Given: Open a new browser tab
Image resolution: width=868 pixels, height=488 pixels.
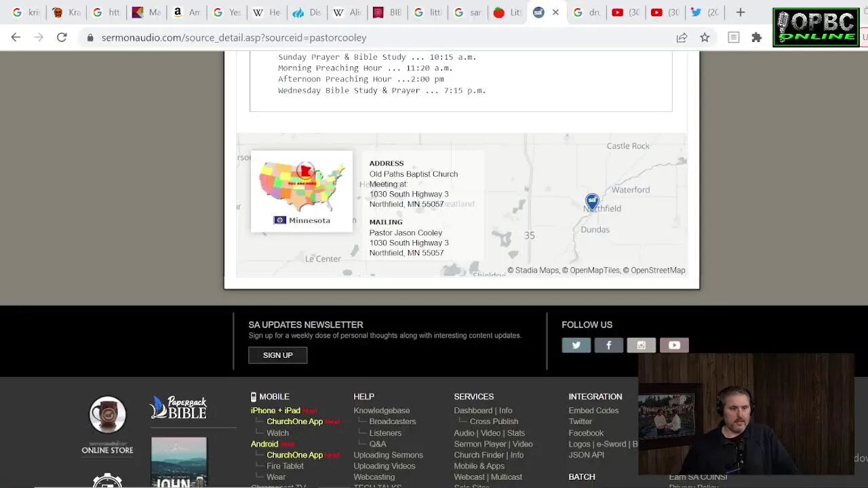Looking at the screenshot, I should coord(741,12).
